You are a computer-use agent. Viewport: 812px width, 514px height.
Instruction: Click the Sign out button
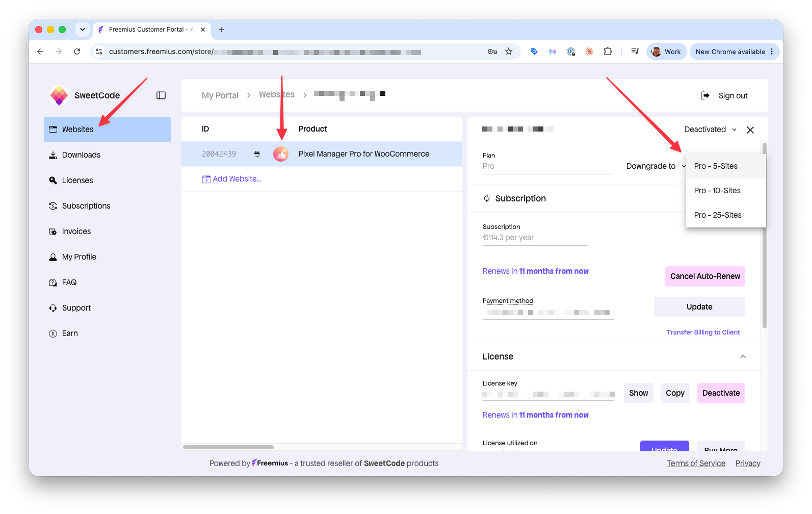point(724,96)
